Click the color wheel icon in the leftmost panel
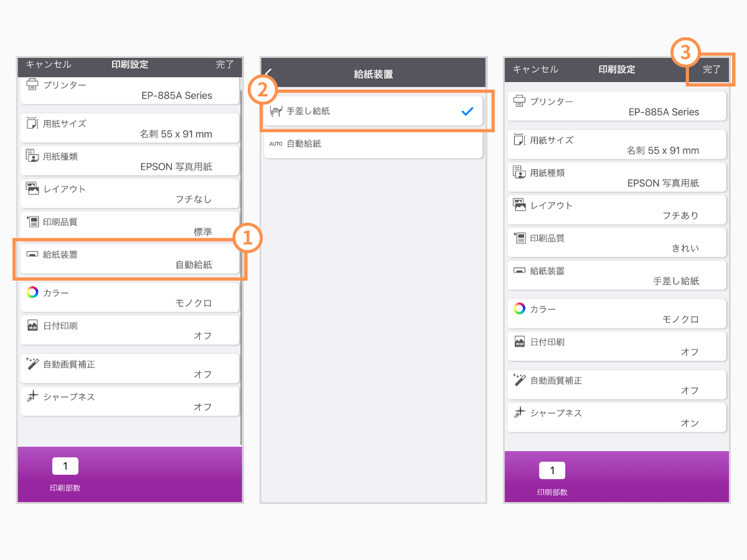The height and width of the screenshot is (560, 747). click(x=32, y=292)
